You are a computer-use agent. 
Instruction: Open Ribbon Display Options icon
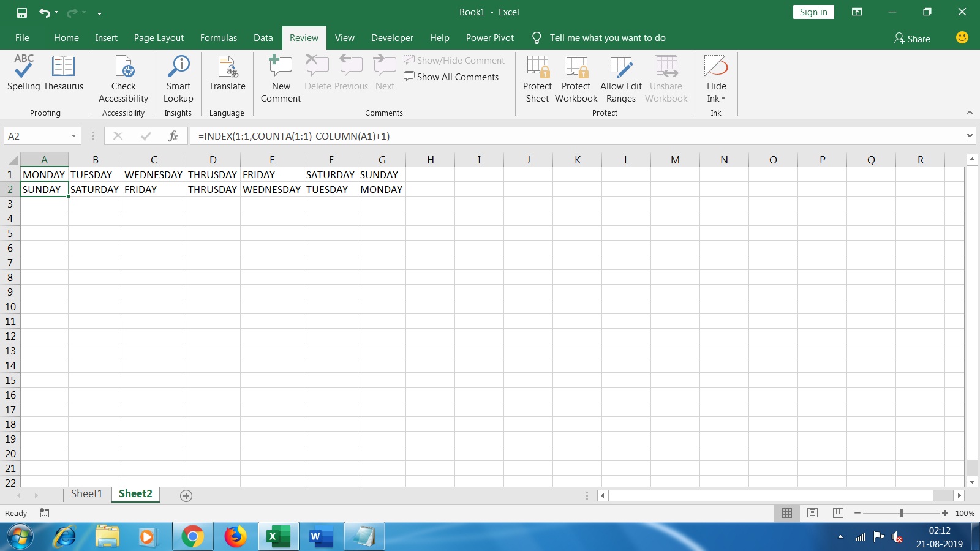pos(857,12)
